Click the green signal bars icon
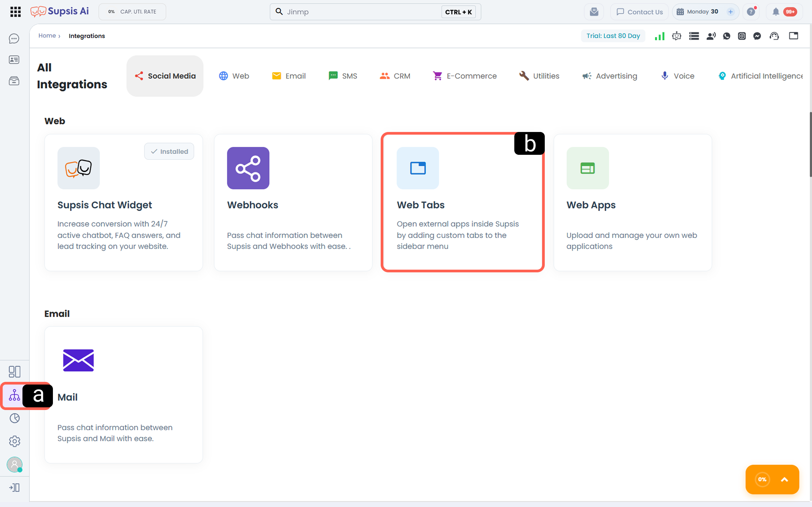The height and width of the screenshot is (507, 812). point(660,36)
